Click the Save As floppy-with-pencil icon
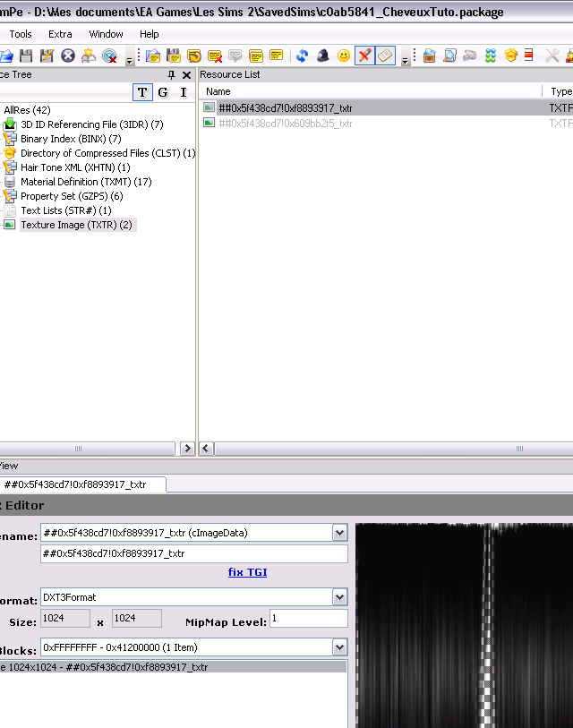 coord(47,56)
